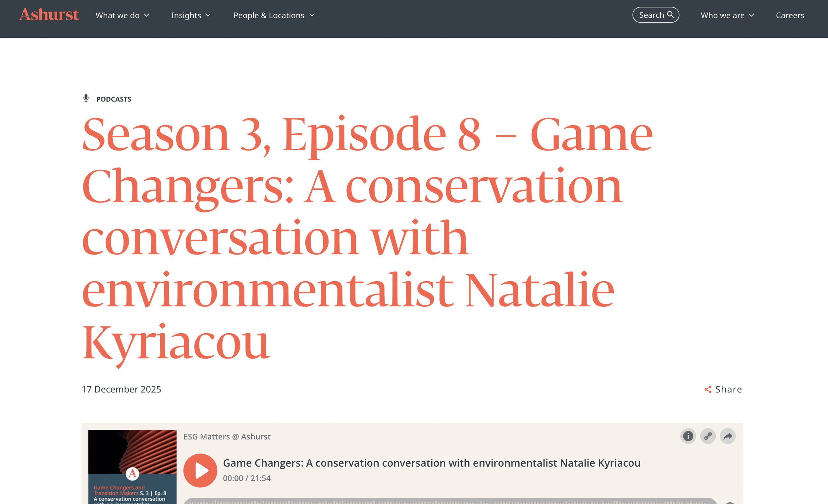Open the People & Locations dropdown

274,16
